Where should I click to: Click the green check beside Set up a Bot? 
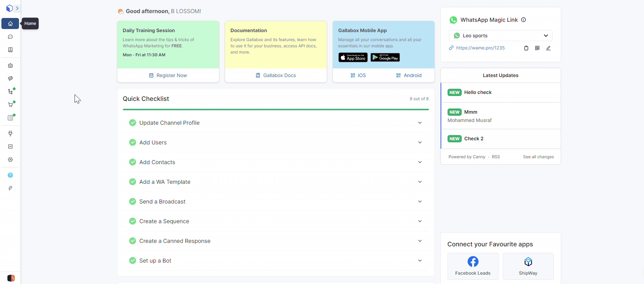tap(132, 261)
